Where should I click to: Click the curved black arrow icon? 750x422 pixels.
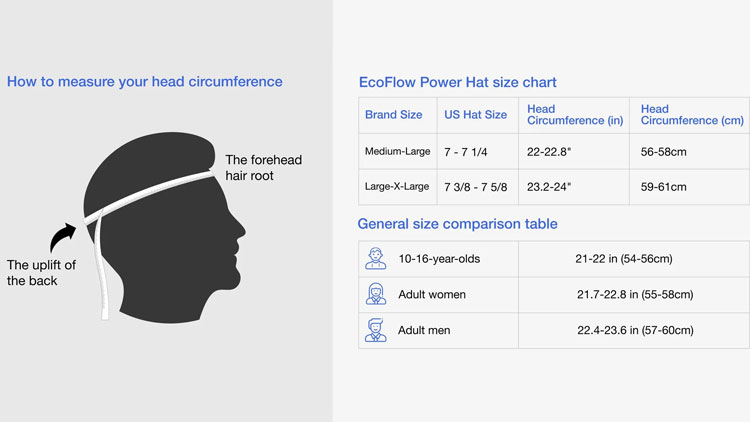click(x=62, y=238)
